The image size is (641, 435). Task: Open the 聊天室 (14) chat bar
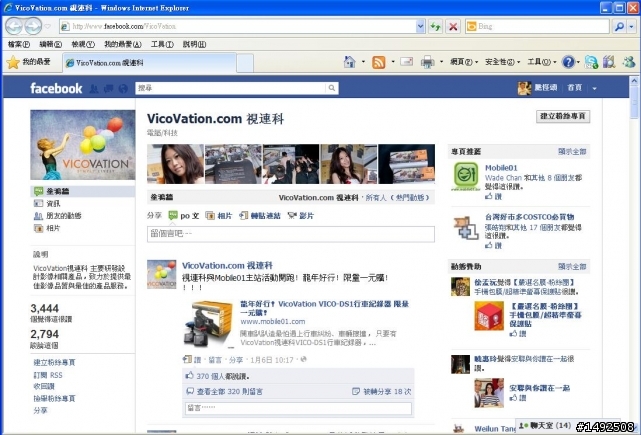tap(543, 426)
